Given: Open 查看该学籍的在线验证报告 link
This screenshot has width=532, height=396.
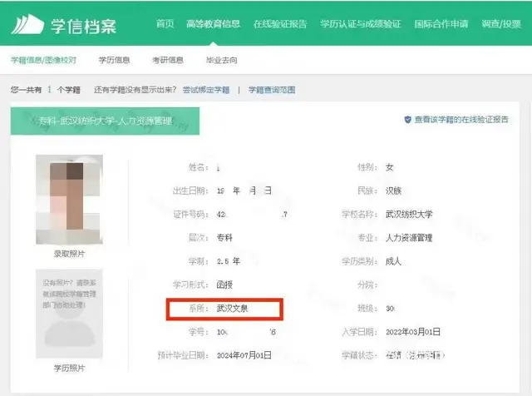Looking at the screenshot, I should 461,120.
